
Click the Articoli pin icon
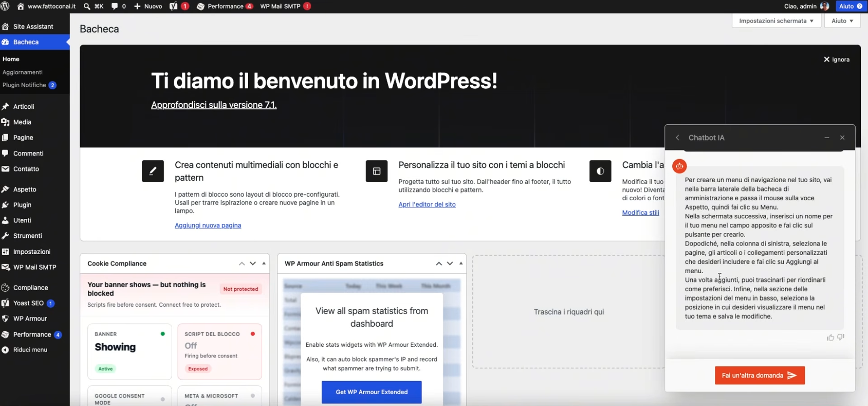click(5, 106)
